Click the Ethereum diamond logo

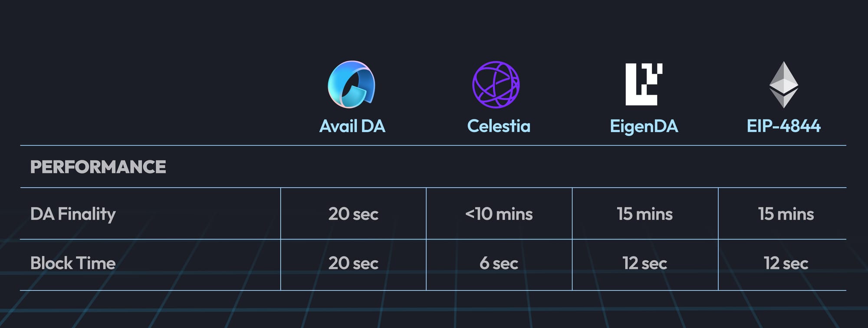coord(783,84)
